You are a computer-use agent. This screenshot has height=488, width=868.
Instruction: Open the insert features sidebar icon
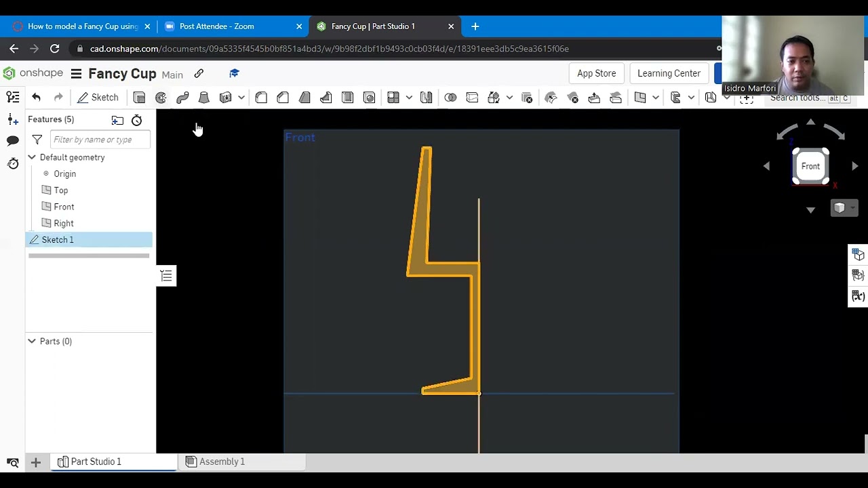[13, 119]
